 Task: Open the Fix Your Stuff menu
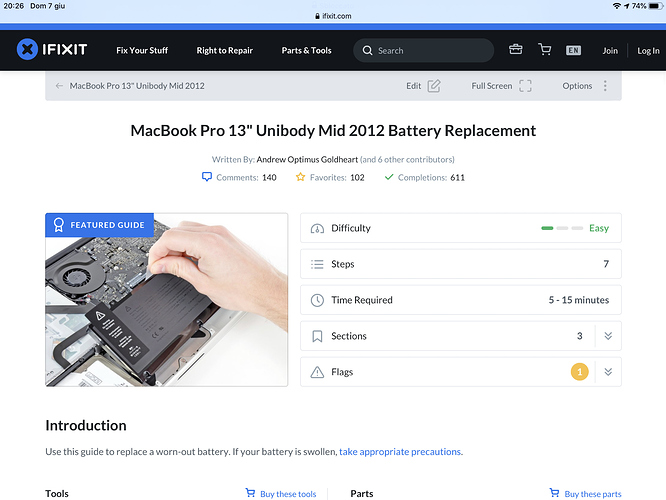pos(142,50)
